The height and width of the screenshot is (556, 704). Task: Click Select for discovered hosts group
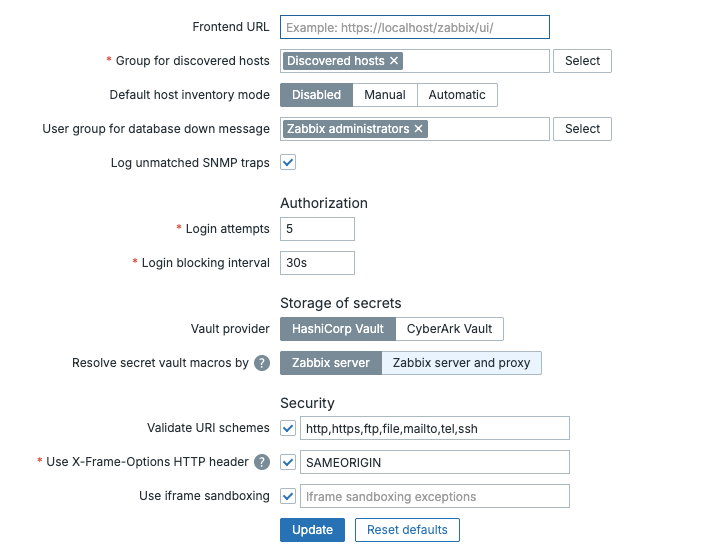[x=582, y=61]
